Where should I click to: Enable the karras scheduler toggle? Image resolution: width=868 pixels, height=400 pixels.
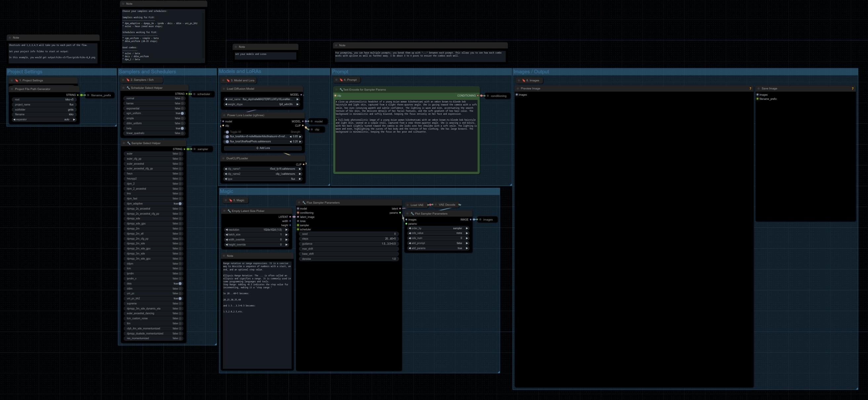[182, 103]
